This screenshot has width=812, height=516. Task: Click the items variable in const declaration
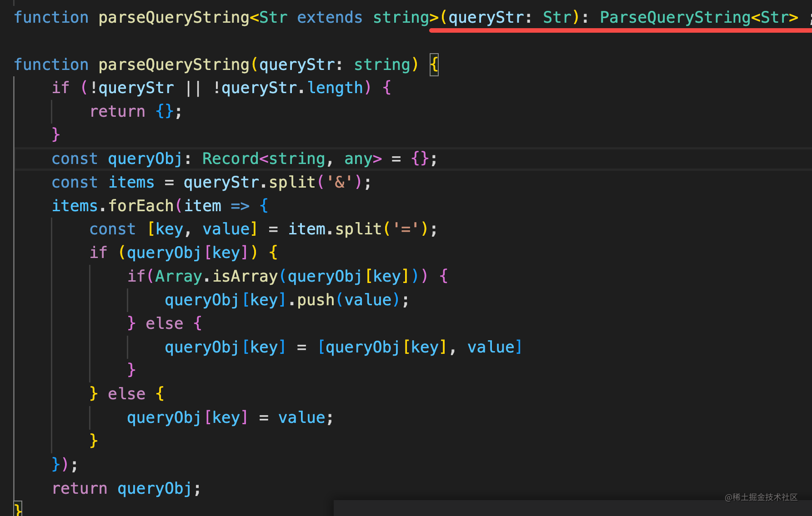tap(131, 182)
